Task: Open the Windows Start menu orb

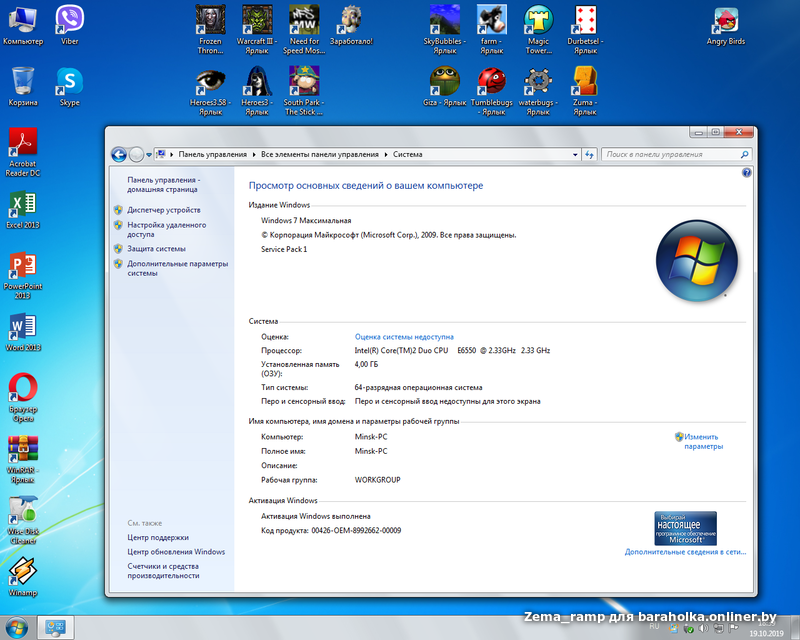Action: point(16,627)
